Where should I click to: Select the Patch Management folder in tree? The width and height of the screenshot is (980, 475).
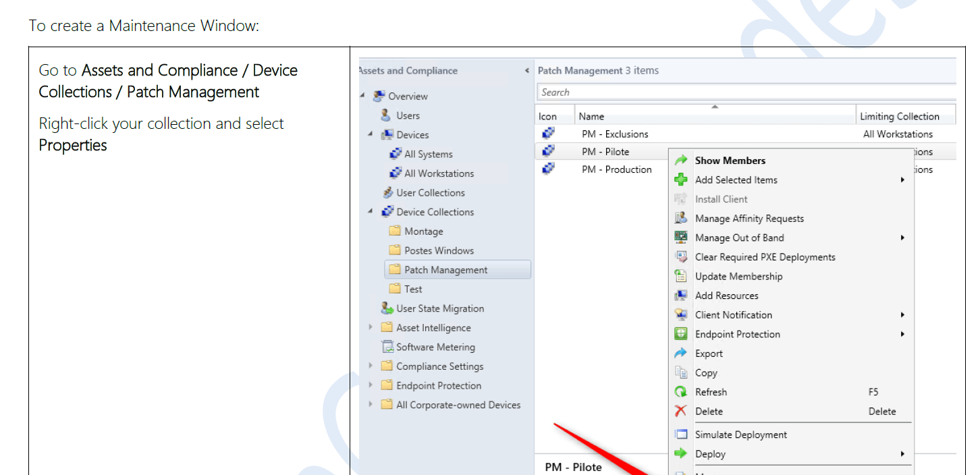coord(445,270)
